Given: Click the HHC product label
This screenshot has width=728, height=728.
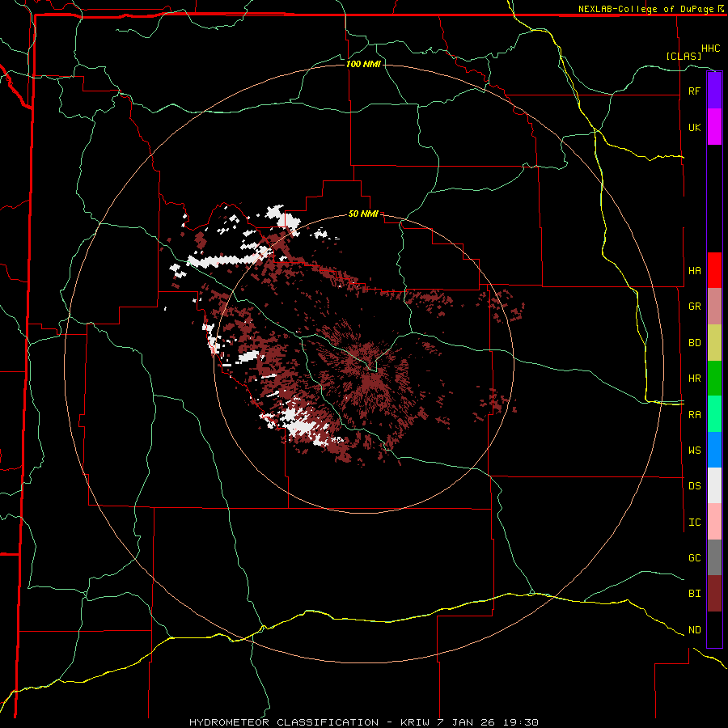Looking at the screenshot, I should (710, 49).
